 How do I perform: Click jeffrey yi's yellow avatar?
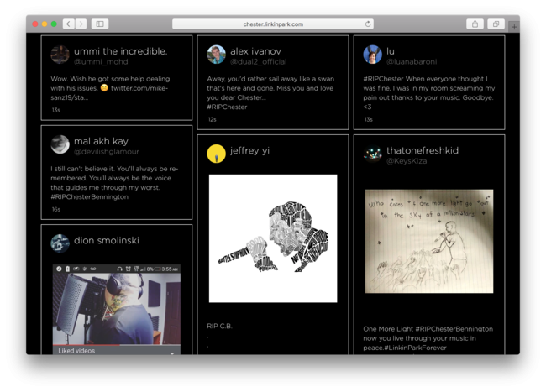[216, 154]
